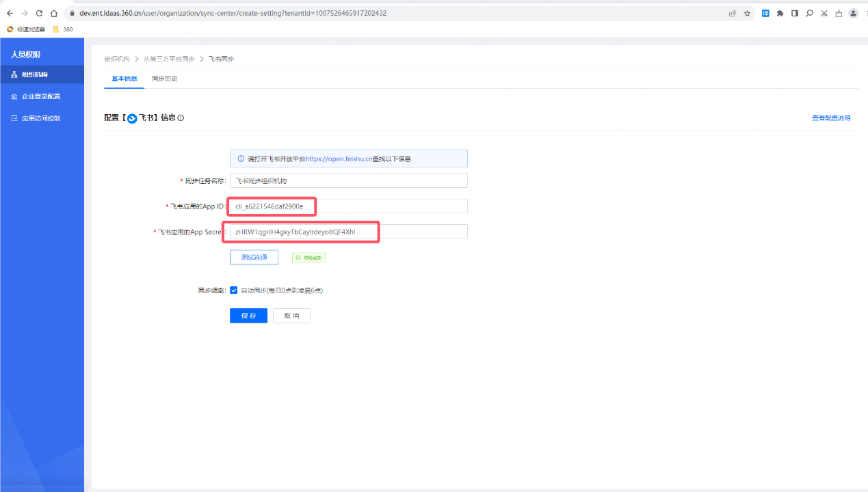Click 飞书同步 breadcrumb text
This screenshot has width=868, height=492.
[221, 59]
